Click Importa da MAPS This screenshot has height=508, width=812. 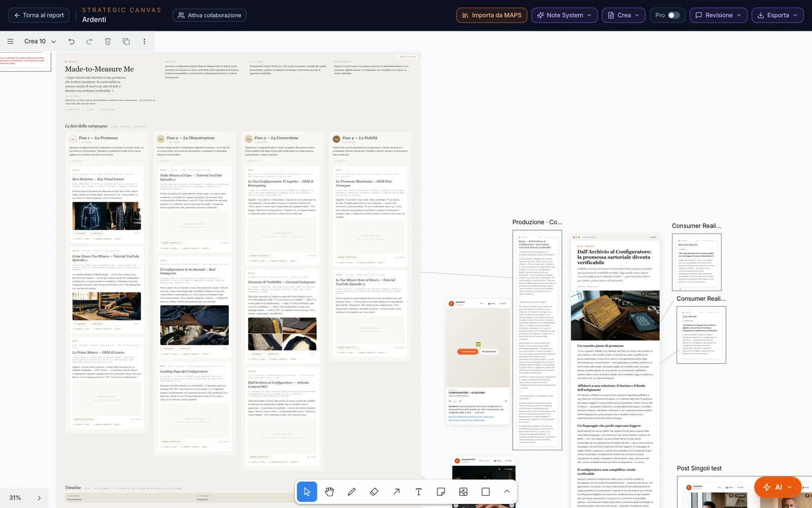coord(492,15)
